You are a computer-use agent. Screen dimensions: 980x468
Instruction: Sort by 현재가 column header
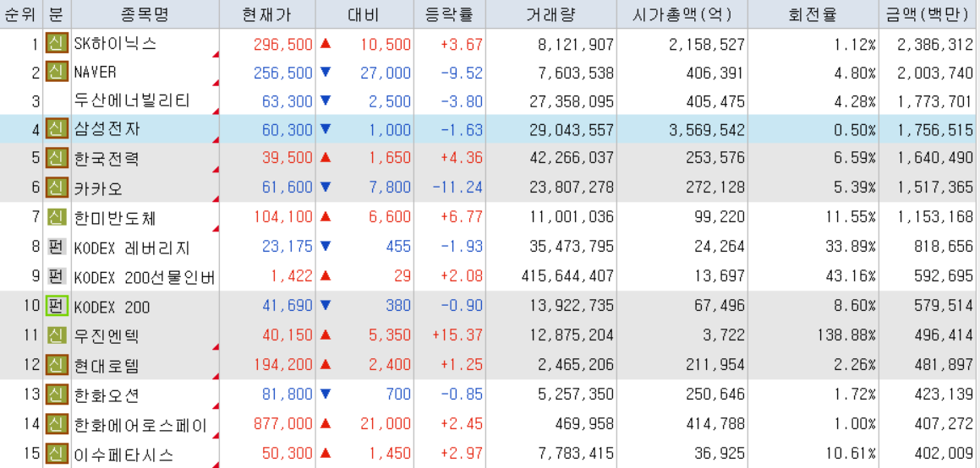point(267,14)
